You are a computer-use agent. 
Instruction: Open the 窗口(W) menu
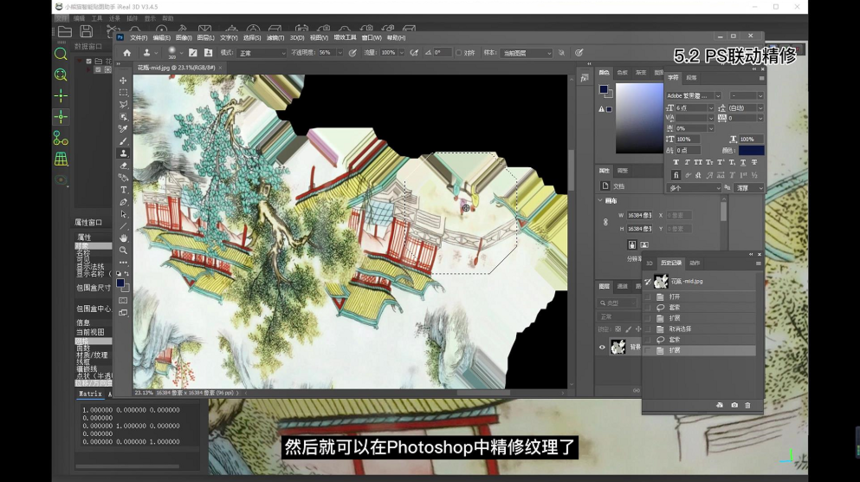coord(371,38)
